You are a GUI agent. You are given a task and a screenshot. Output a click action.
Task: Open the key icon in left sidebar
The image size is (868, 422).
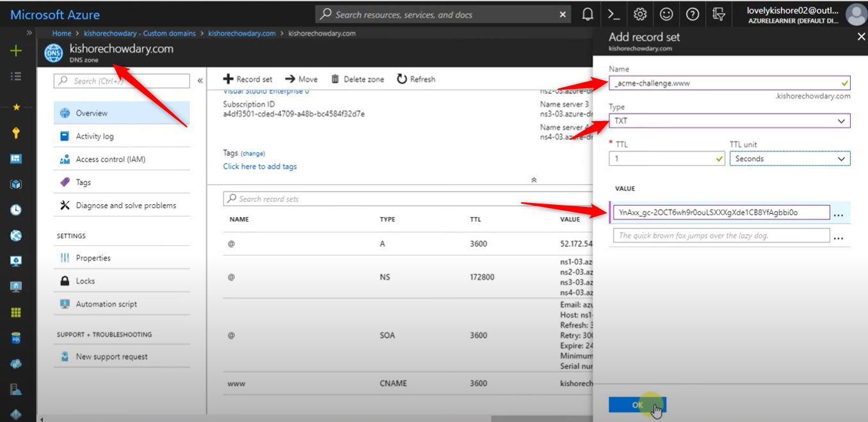(x=16, y=133)
